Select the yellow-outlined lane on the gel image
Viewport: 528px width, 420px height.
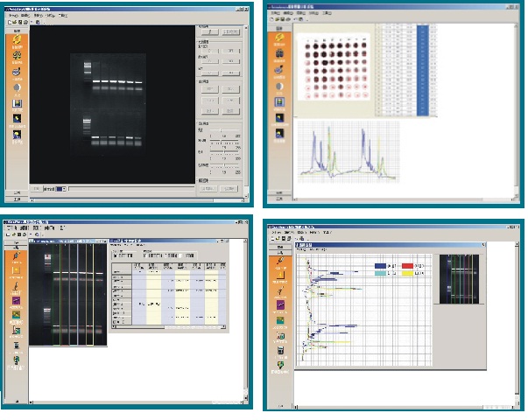89,295
